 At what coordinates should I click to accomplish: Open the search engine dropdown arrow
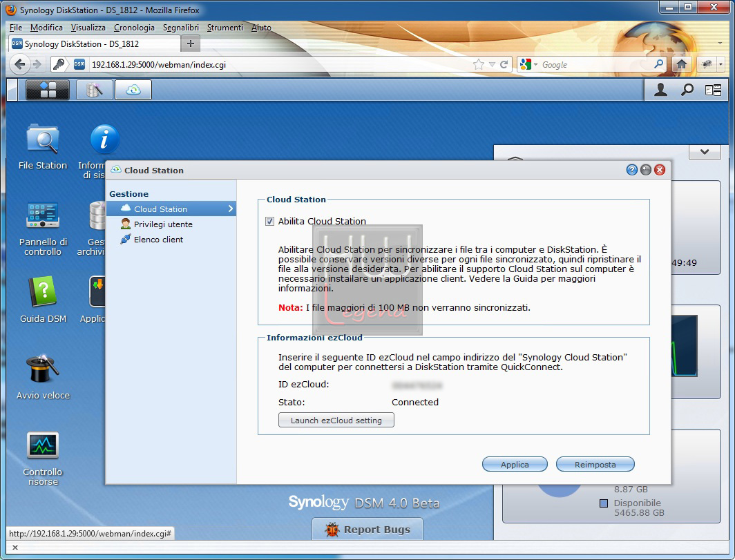coord(535,64)
